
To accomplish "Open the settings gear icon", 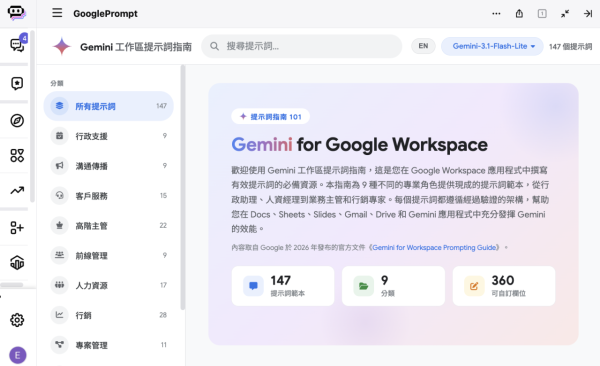I will (17, 320).
